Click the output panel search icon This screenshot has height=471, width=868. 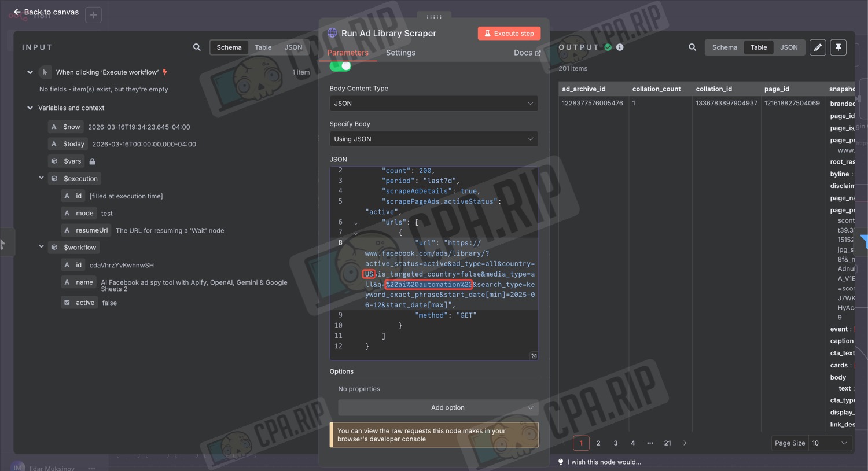[692, 47]
